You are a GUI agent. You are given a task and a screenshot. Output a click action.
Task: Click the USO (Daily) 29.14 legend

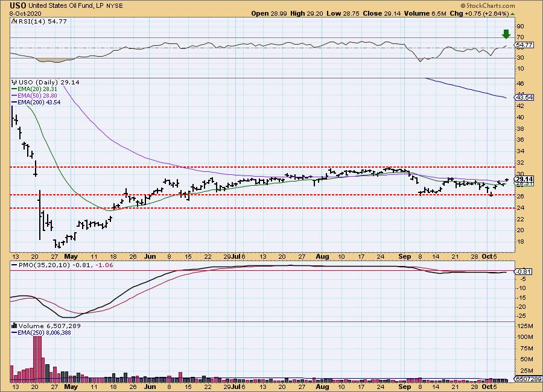(48, 82)
